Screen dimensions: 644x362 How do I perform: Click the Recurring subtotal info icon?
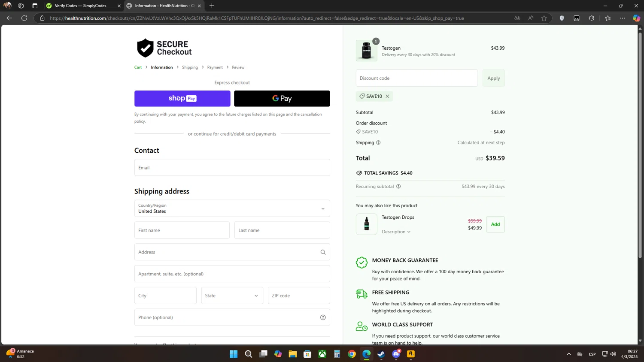tap(398, 187)
